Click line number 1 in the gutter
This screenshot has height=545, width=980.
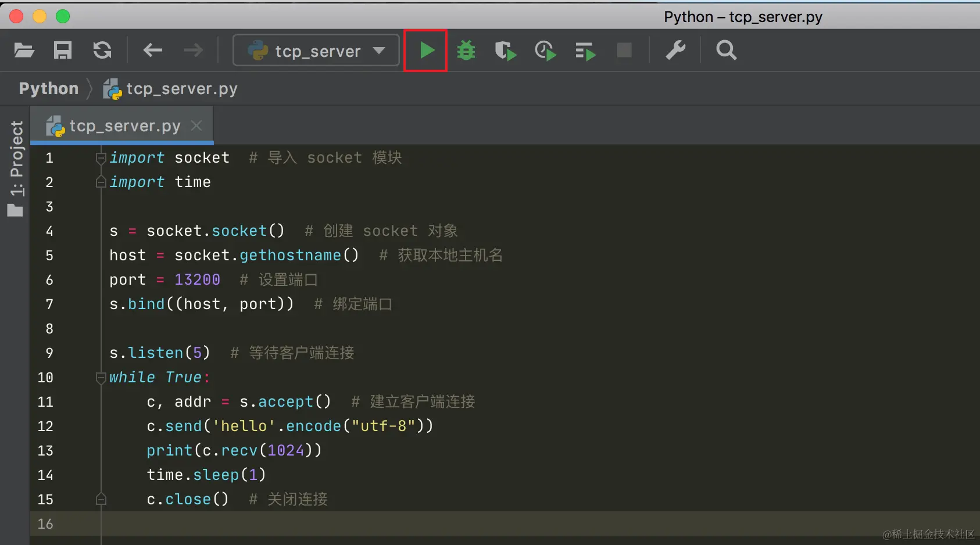49,158
